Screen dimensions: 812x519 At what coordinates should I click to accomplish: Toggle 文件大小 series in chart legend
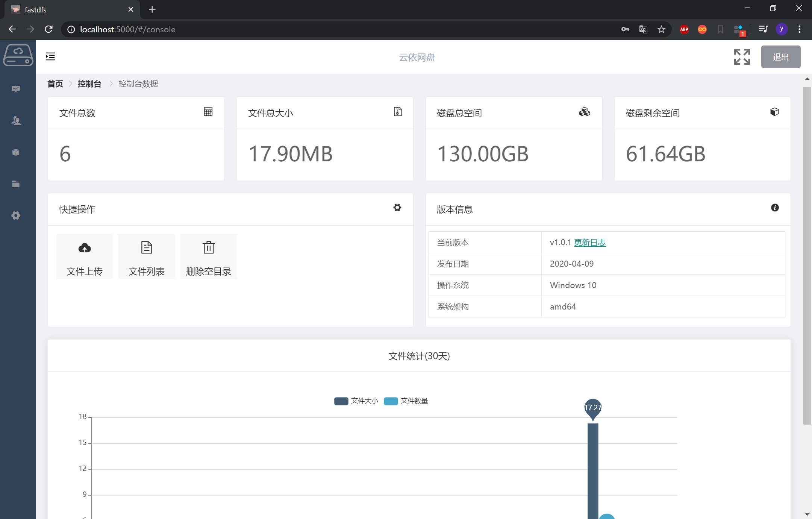pos(356,401)
